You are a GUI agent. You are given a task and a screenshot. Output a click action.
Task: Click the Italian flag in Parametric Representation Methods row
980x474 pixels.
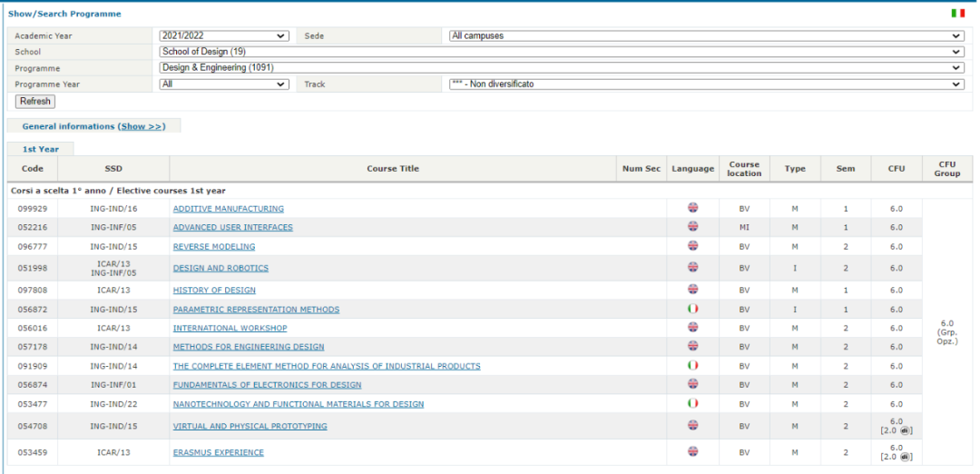(x=693, y=309)
